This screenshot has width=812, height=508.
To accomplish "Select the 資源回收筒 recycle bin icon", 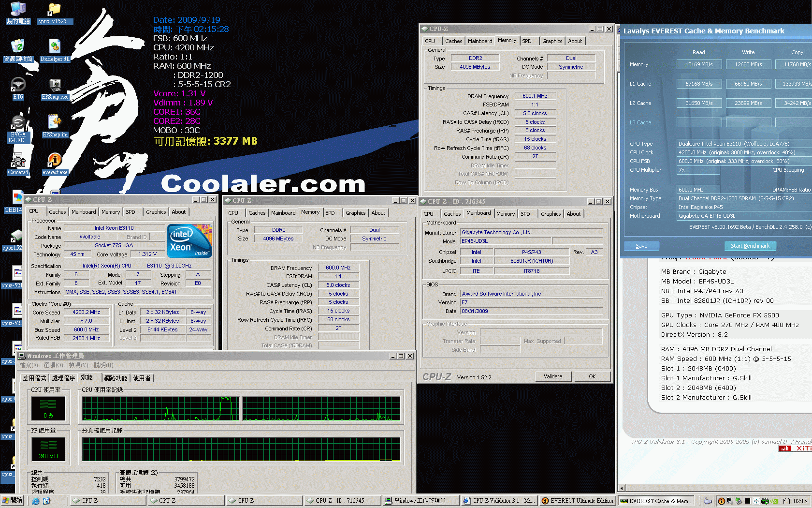I will tap(18, 50).
